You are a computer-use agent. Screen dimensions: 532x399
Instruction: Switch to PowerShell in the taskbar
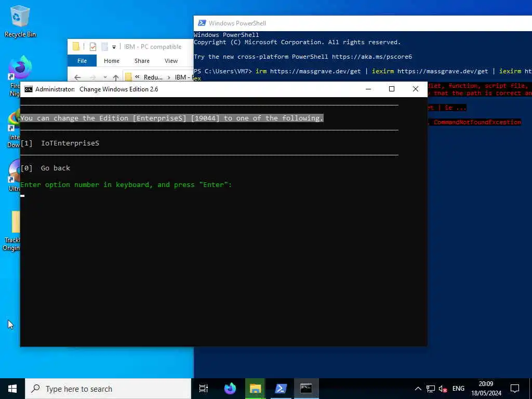point(281,389)
